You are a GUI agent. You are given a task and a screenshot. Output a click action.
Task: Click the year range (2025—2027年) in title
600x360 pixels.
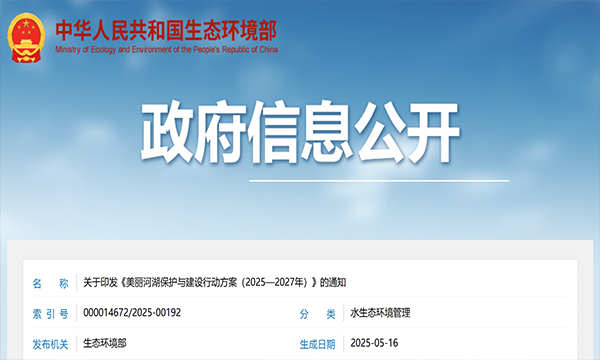coord(275,283)
